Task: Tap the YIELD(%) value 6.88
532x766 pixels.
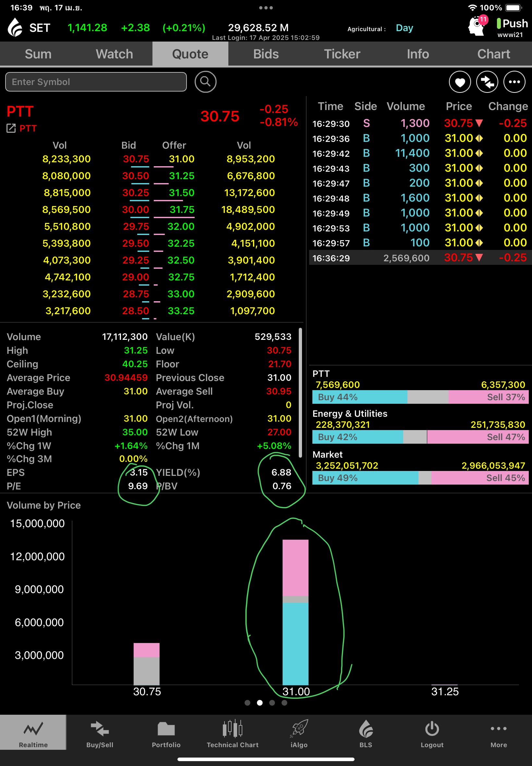Action: coord(281,473)
